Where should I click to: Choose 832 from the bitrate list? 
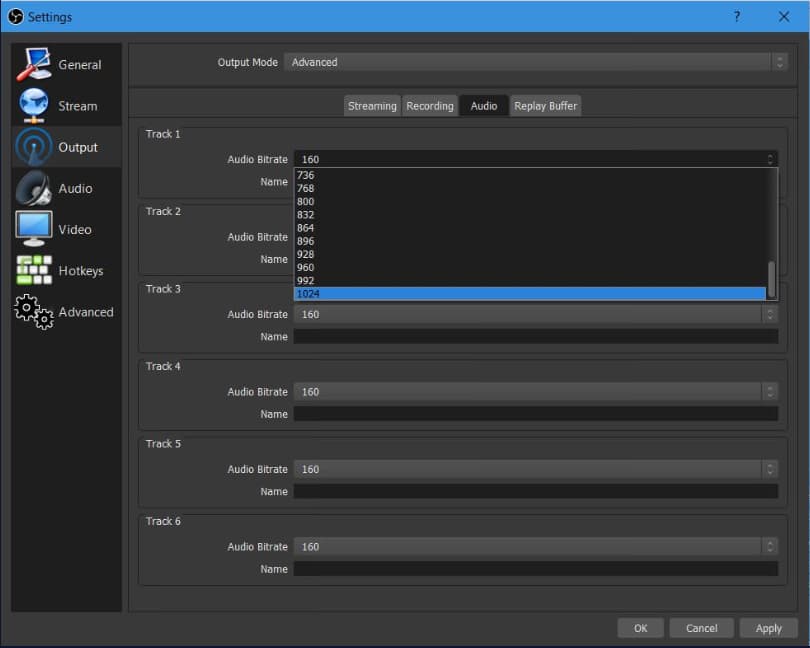coord(530,214)
